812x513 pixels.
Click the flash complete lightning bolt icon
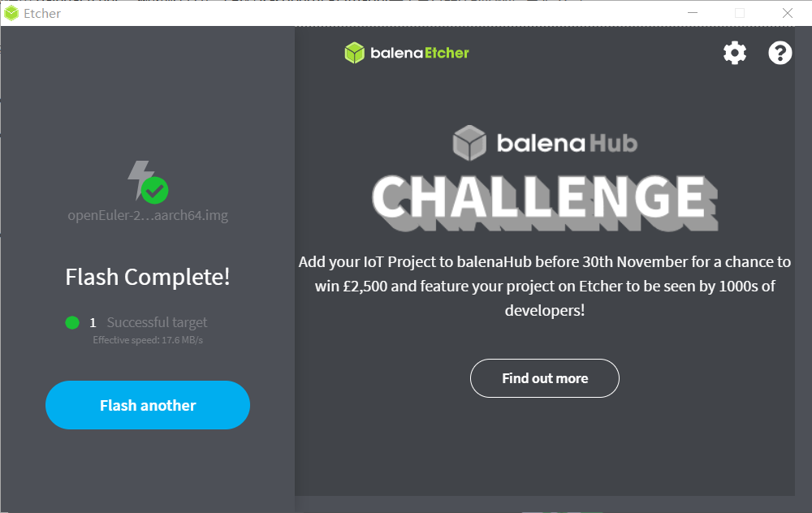[x=139, y=179]
